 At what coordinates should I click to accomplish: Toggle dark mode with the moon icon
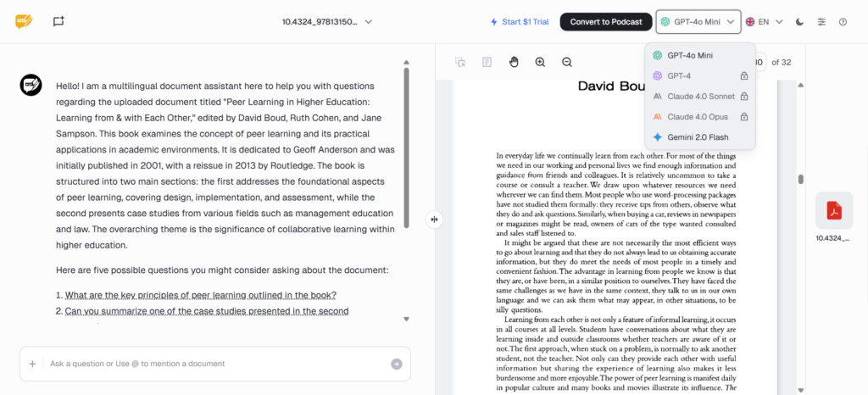point(800,21)
